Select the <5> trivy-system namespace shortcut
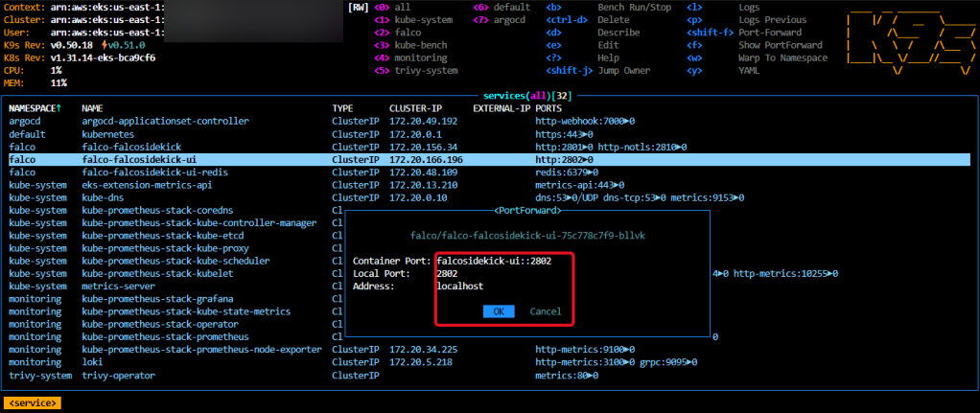The image size is (980, 413). pyautogui.click(x=415, y=71)
